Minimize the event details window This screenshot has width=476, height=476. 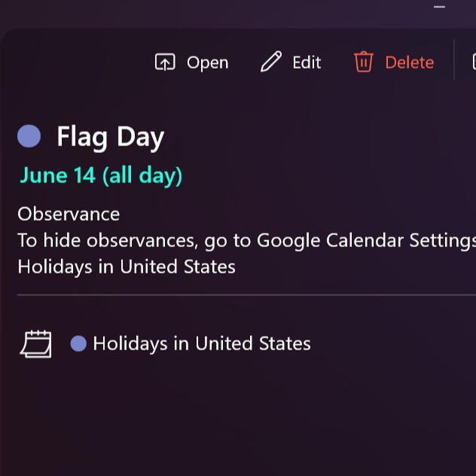point(440,7)
